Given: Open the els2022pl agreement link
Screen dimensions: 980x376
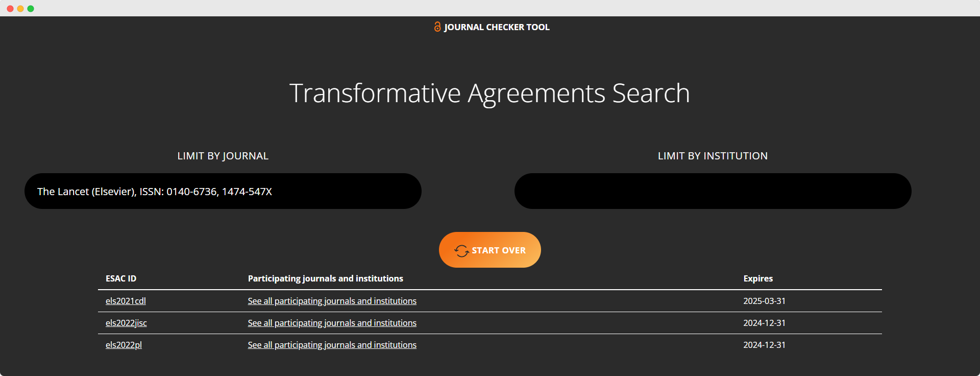Looking at the screenshot, I should (124, 345).
